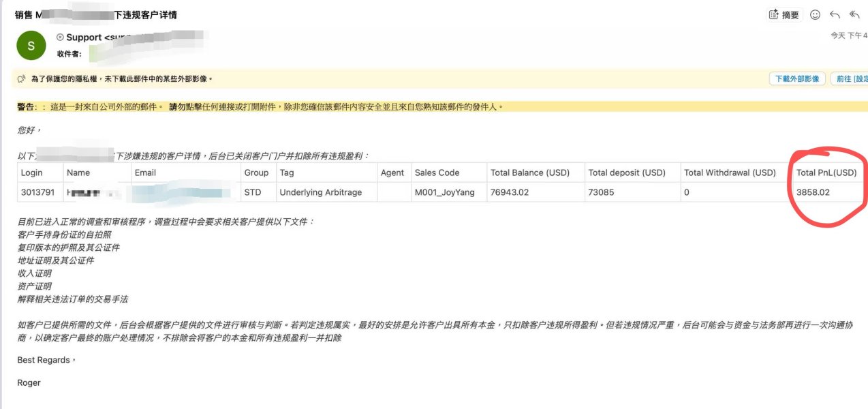
Task: Open the emoji reaction icon
Action: click(815, 15)
